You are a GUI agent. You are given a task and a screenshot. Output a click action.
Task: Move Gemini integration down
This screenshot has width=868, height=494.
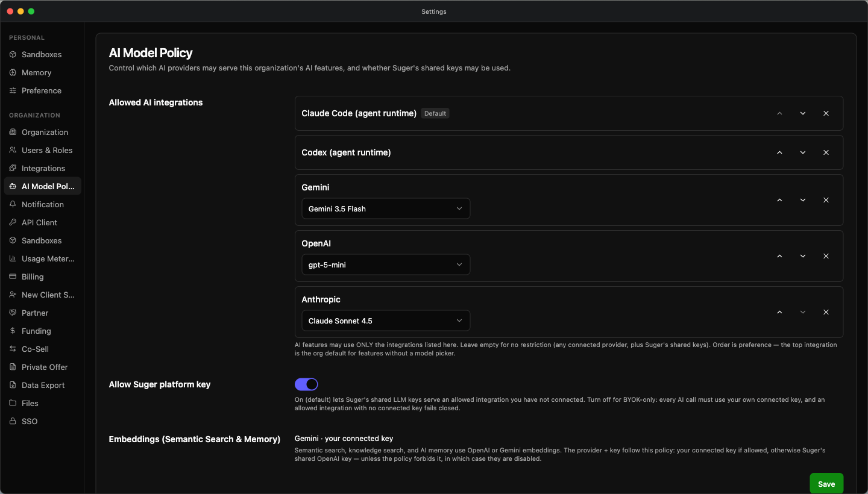(803, 200)
